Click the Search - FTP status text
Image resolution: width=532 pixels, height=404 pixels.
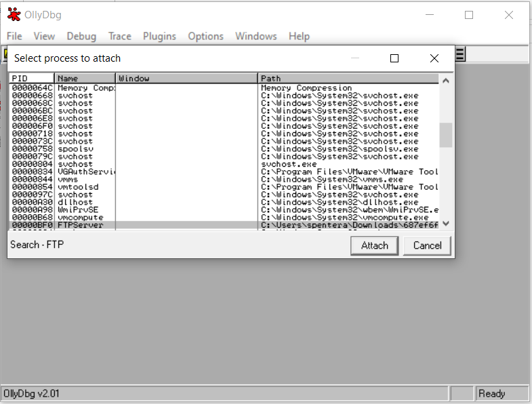coord(37,245)
